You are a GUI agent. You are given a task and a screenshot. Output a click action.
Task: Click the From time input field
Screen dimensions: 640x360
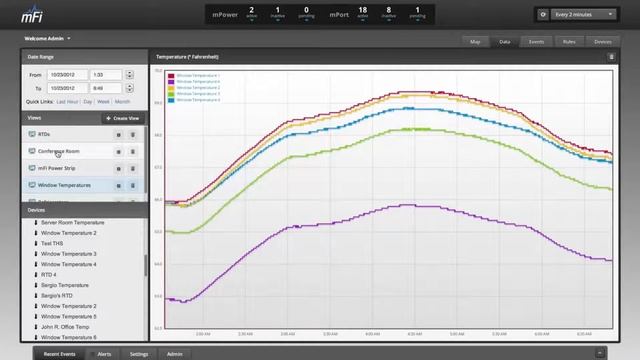(106, 75)
